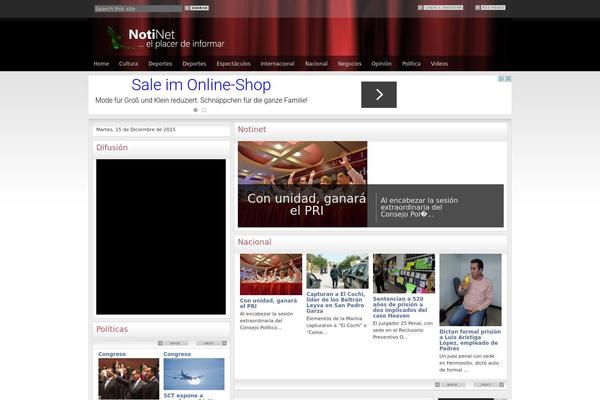Open the Luis Aristiga López photo thumbnail
This screenshot has height=400, width=600.
[x=470, y=290]
